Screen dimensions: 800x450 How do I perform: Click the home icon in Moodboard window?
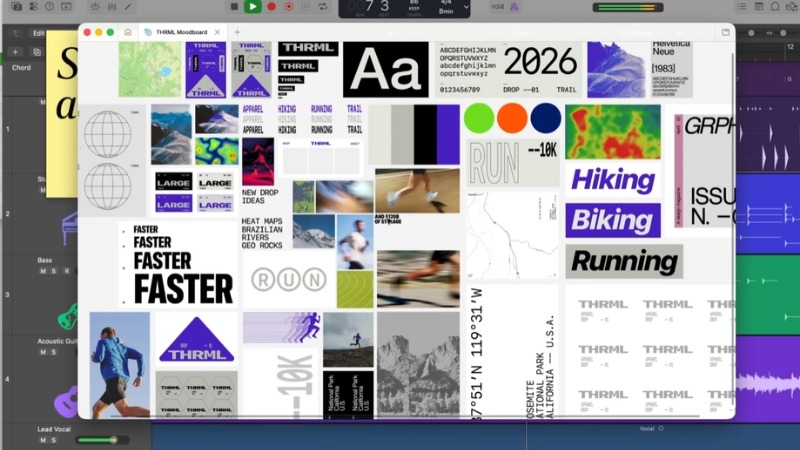[128, 32]
